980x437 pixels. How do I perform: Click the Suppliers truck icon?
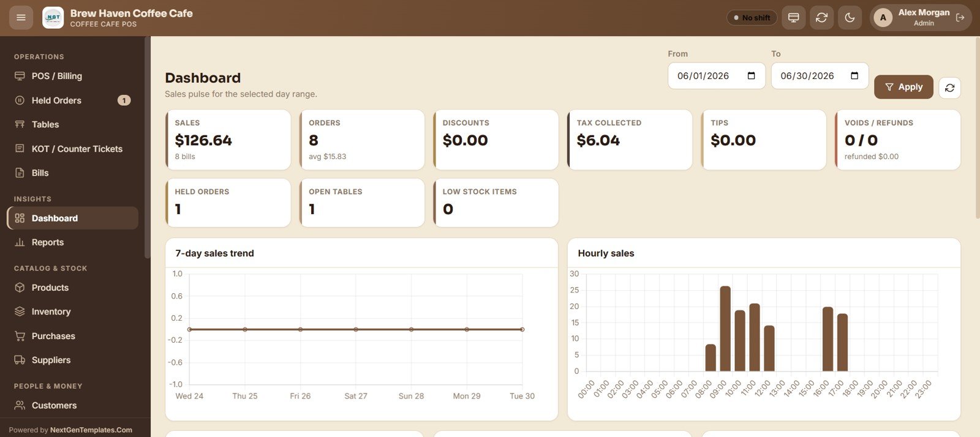click(x=20, y=360)
